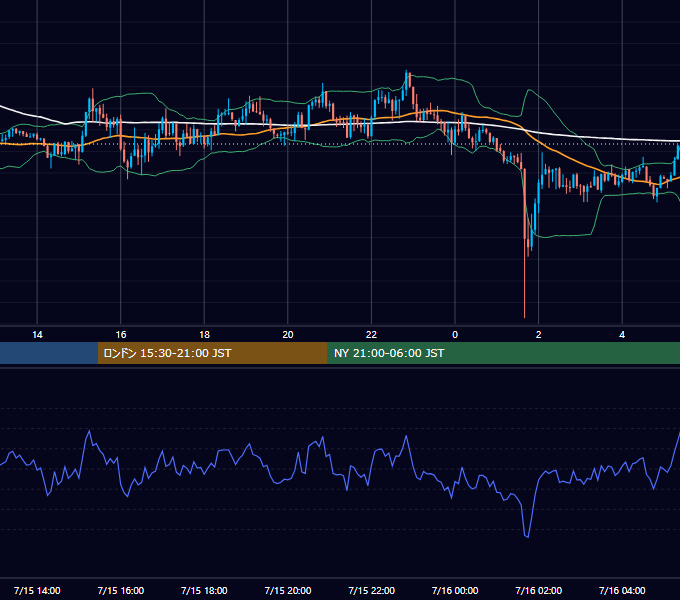Viewport: 680px width, 600px height.
Task: Click the 22 hour axis label
Action: (x=371, y=335)
